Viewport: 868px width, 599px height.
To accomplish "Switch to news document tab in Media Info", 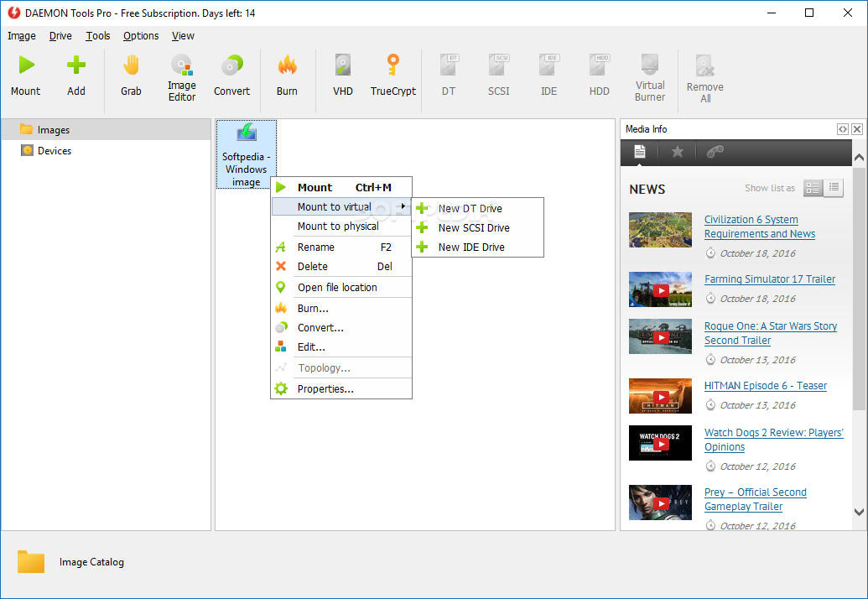I will click(639, 152).
